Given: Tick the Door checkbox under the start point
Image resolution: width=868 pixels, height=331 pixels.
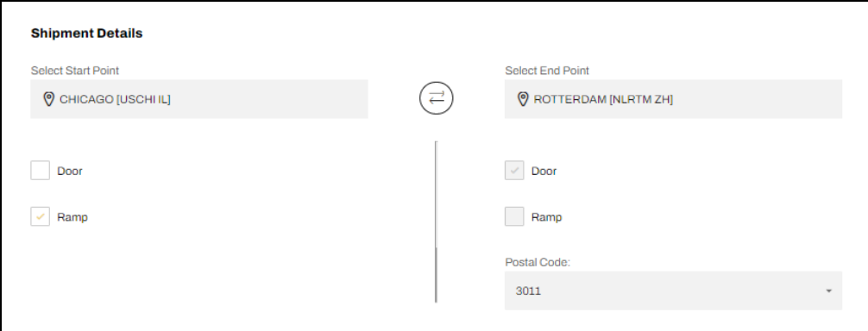Looking at the screenshot, I should 40,171.
